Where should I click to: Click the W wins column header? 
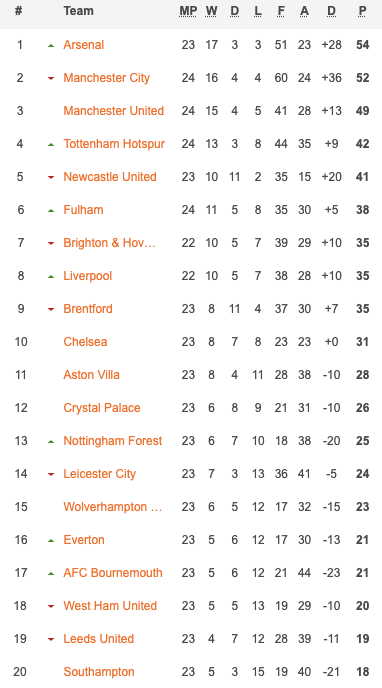pos(211,11)
